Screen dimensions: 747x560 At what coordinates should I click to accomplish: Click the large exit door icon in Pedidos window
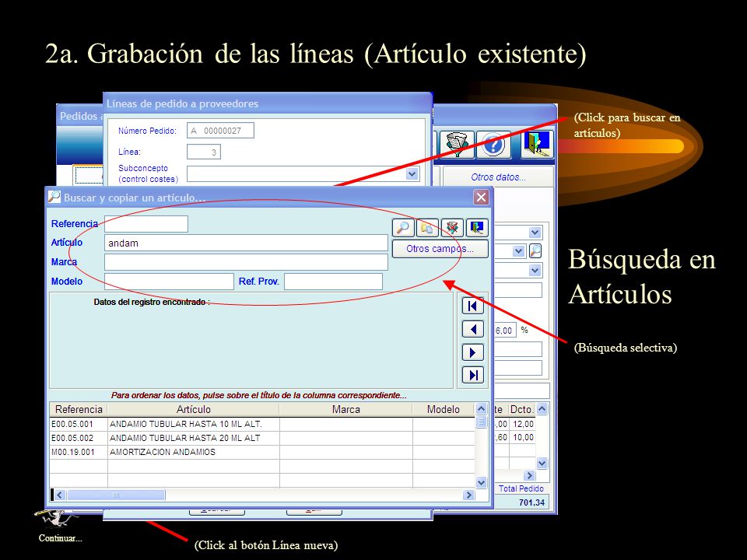tap(537, 145)
